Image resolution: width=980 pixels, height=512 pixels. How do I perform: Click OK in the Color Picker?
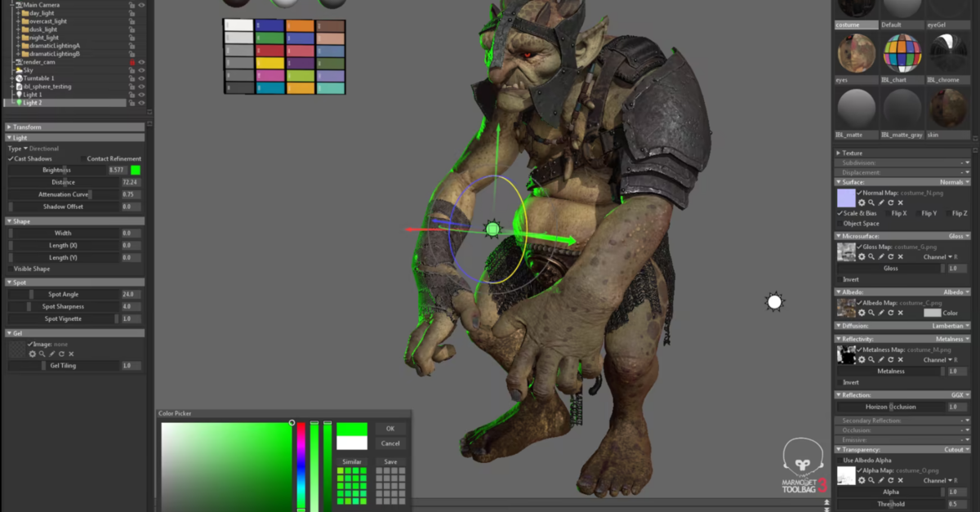point(390,428)
